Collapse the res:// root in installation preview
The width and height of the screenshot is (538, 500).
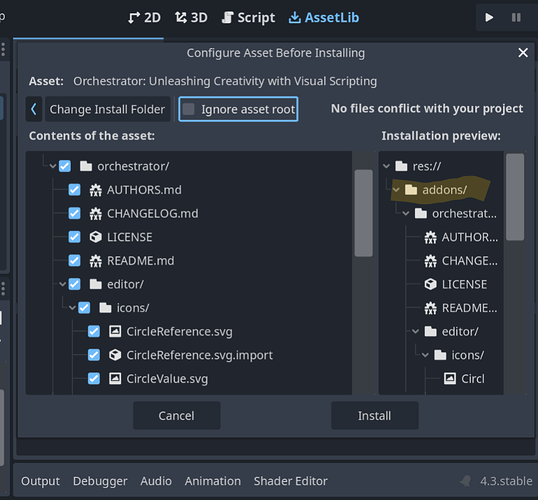click(386, 166)
